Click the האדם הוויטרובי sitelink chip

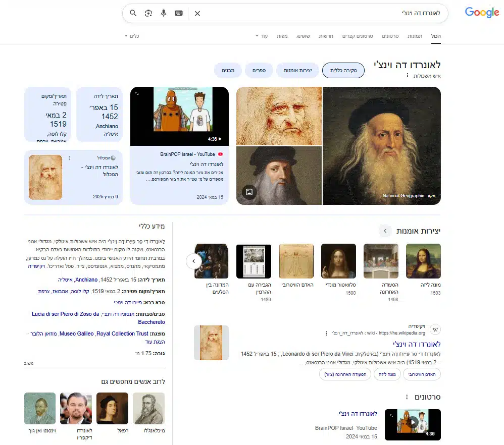[x=422, y=374]
